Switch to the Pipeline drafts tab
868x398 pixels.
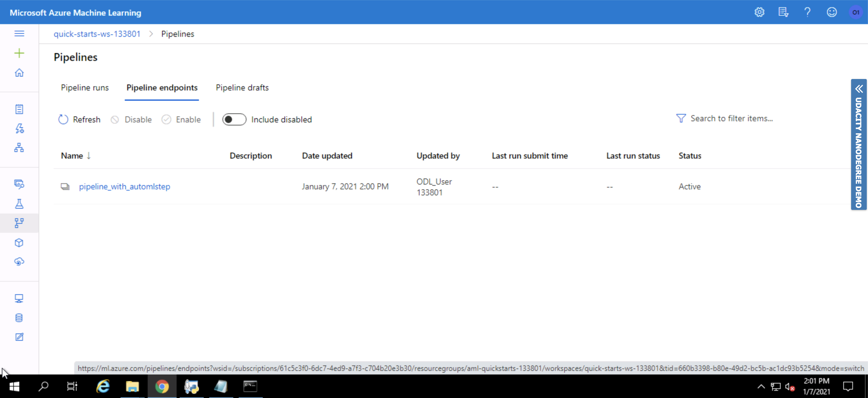(242, 88)
